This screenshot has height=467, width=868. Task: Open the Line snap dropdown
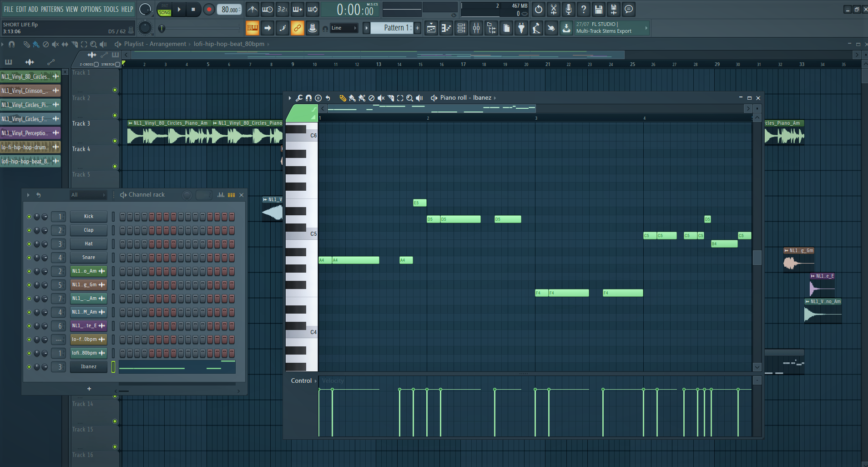click(x=343, y=28)
